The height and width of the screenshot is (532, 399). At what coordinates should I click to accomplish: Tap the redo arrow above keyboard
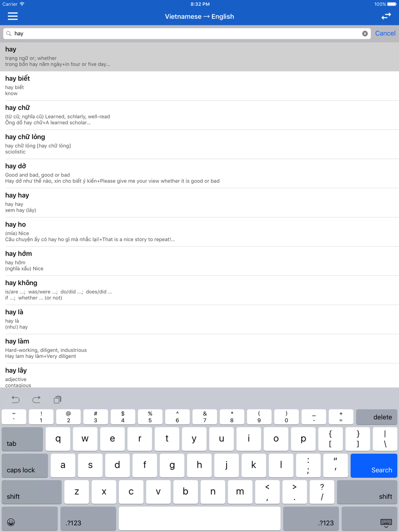(36, 399)
